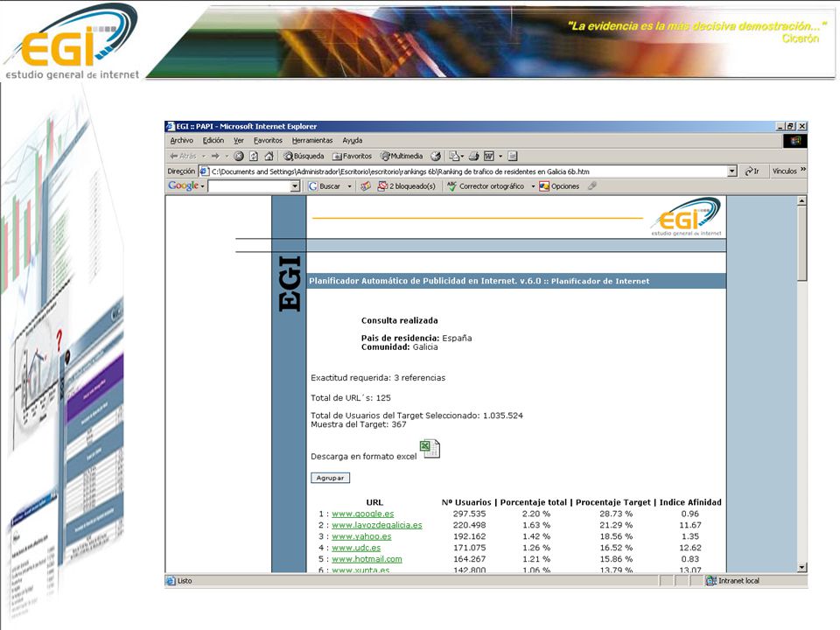Click the vertical scrollbar thumb
Screen dimensions: 840x630
pyautogui.click(x=802, y=243)
